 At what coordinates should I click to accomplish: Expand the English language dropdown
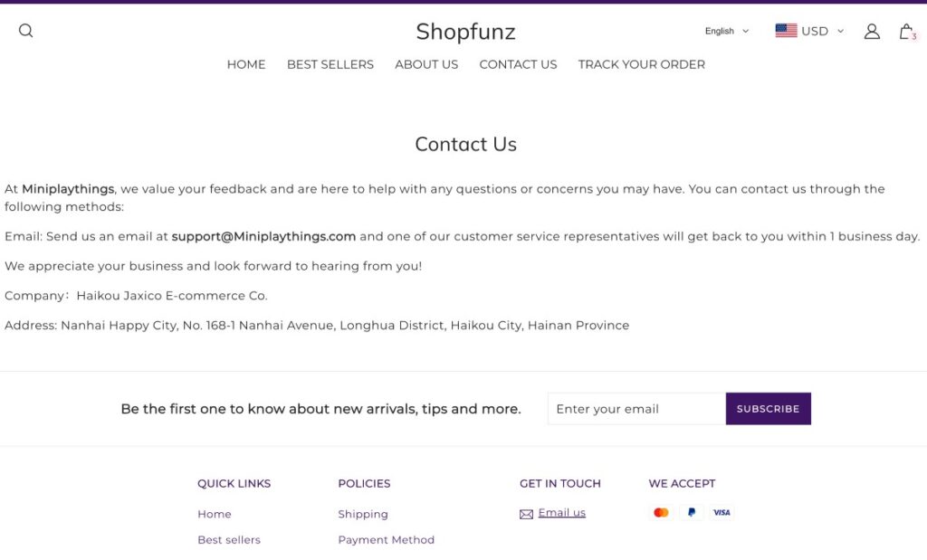727,31
